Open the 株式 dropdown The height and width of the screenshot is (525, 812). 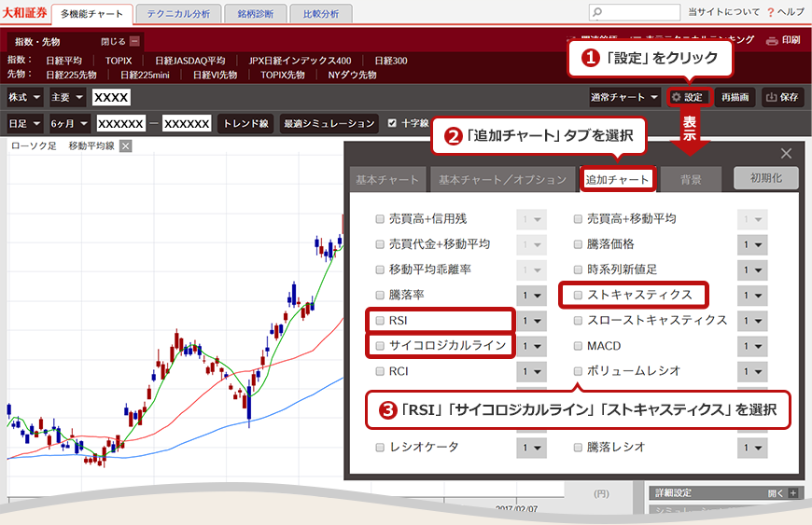(25, 97)
